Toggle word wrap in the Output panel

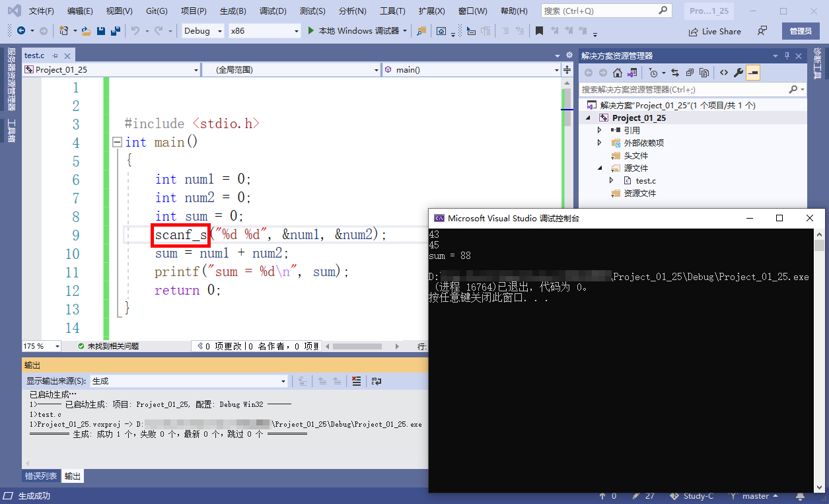point(377,381)
